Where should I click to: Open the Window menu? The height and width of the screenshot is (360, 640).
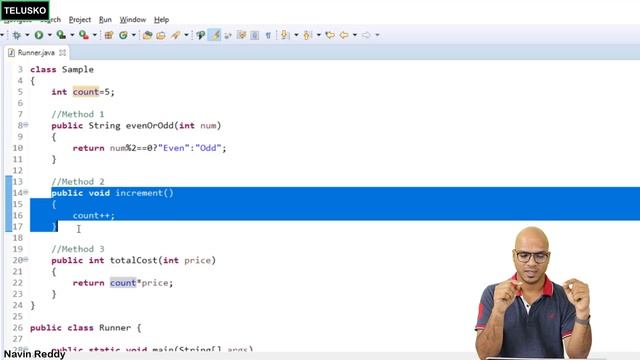click(x=133, y=20)
